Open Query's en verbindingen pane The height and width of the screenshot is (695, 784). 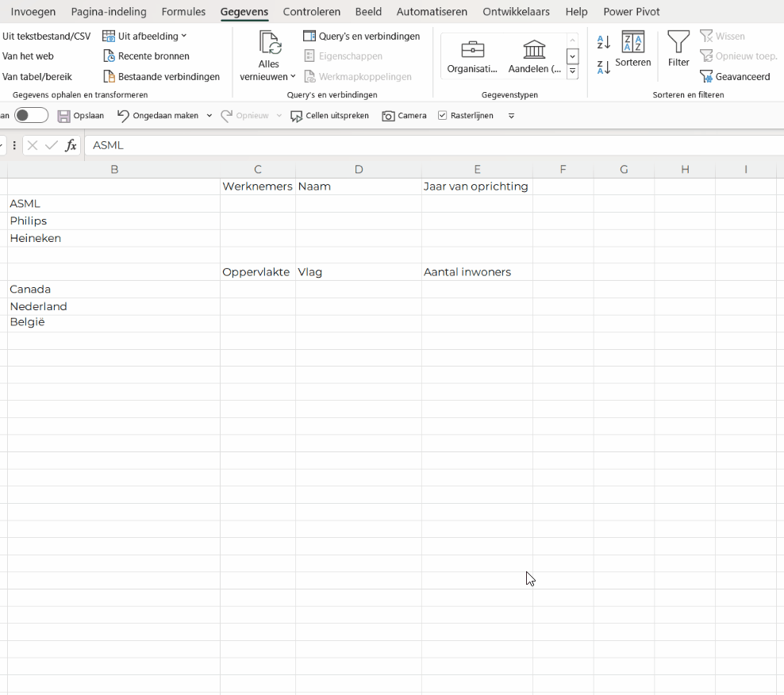[361, 36]
